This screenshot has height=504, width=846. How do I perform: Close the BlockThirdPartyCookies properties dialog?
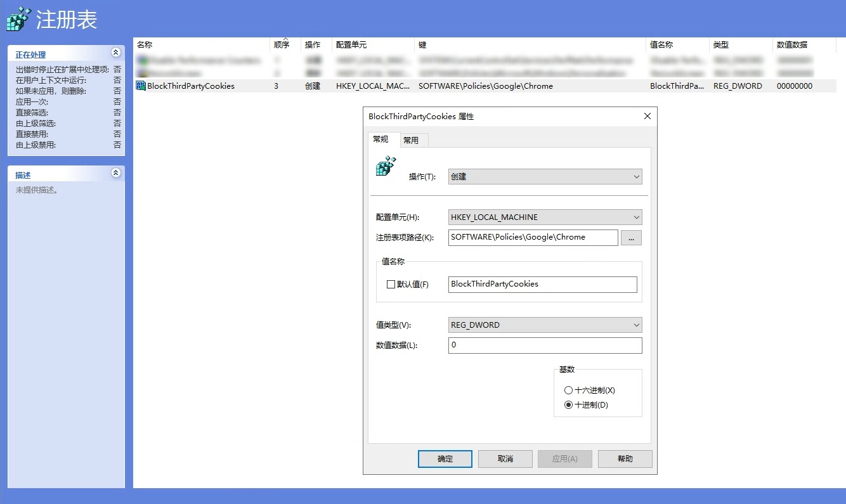tap(647, 117)
